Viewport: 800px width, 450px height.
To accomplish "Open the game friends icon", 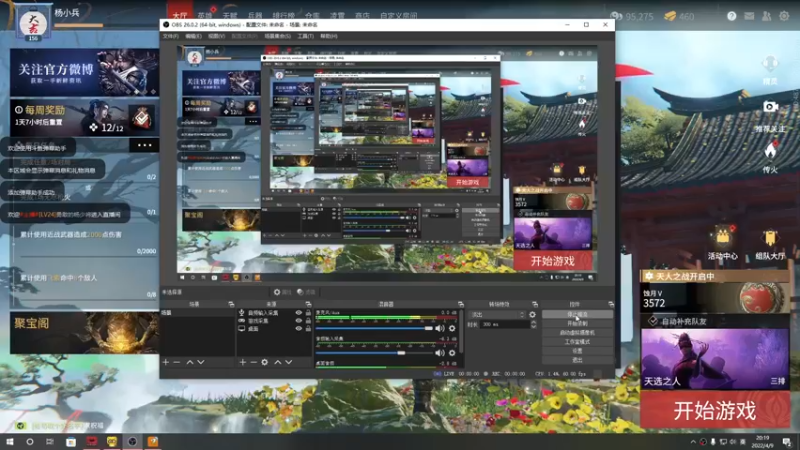I will (766, 16).
